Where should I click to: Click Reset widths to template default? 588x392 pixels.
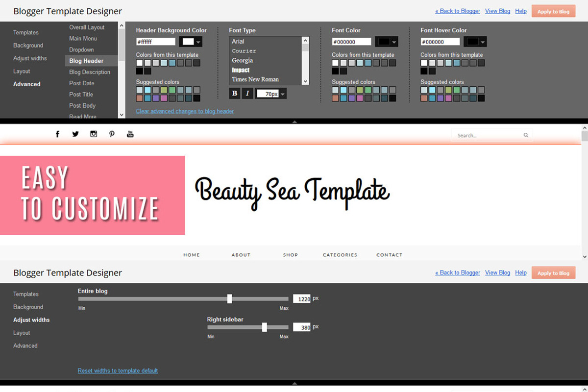[x=118, y=371]
